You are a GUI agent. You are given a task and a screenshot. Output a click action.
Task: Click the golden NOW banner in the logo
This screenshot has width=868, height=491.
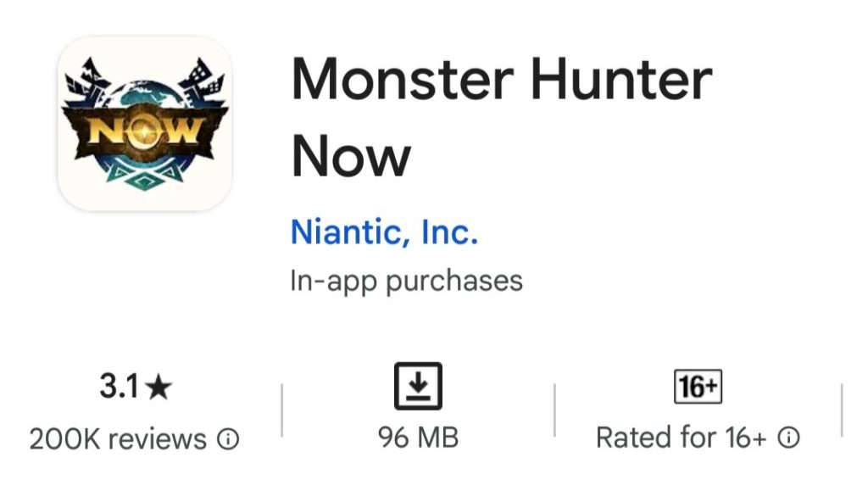point(144,131)
